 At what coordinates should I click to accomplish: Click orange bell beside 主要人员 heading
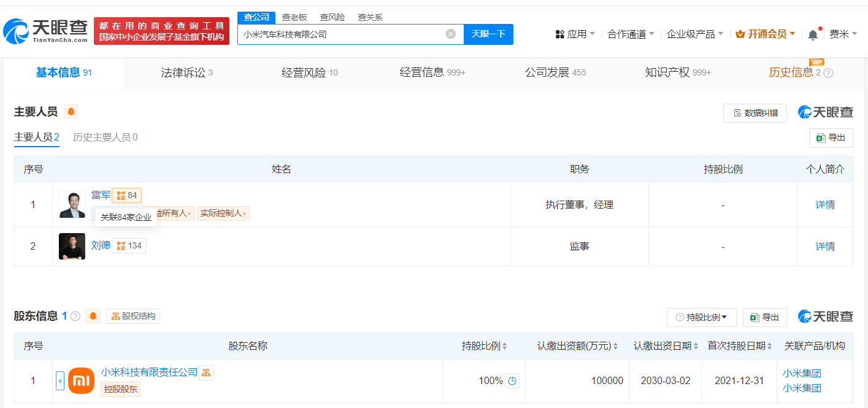point(71,112)
